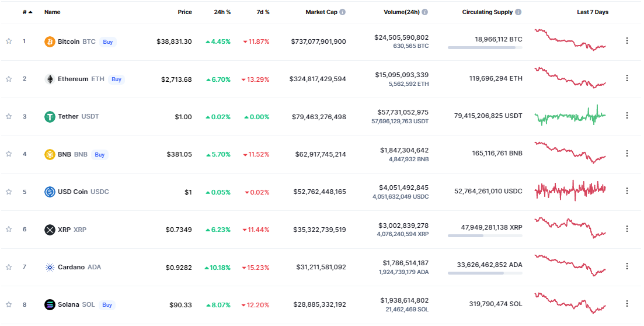This screenshot has width=644, height=326.
Task: Open USD Coin 7-day sparkline chart
Action: click(x=570, y=190)
